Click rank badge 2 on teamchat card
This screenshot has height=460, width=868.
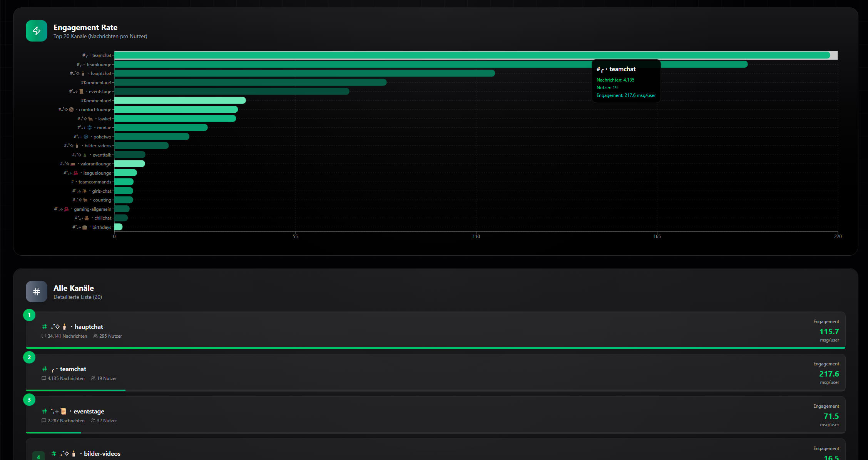[29, 357]
